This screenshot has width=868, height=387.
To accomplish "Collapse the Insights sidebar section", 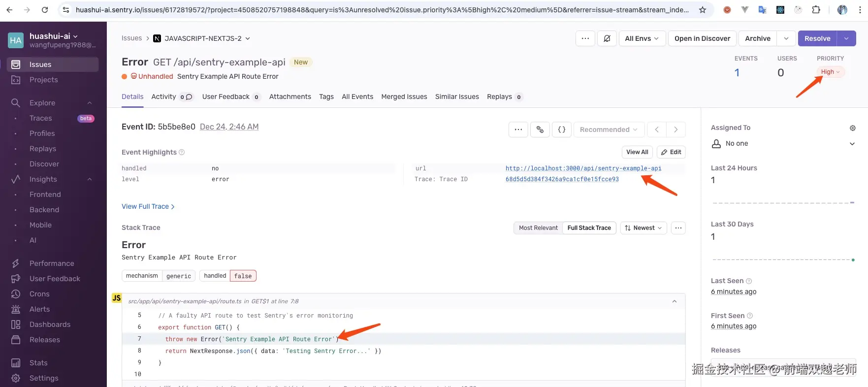I will pyautogui.click(x=90, y=179).
